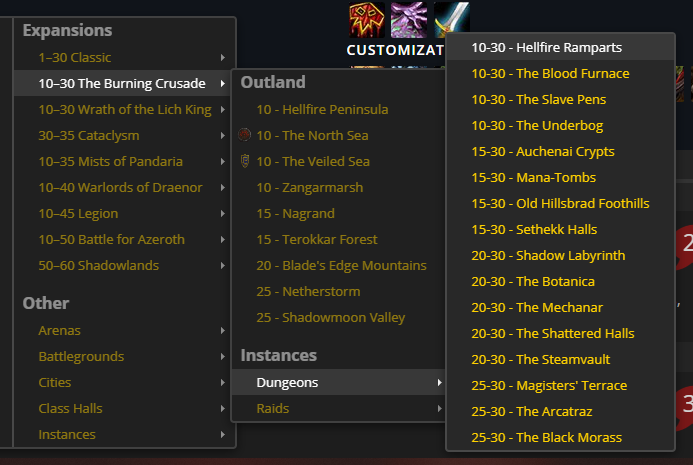Select 10–30 Wrath of the Lich King
Viewport: 693px width, 465px height.
tap(125, 109)
